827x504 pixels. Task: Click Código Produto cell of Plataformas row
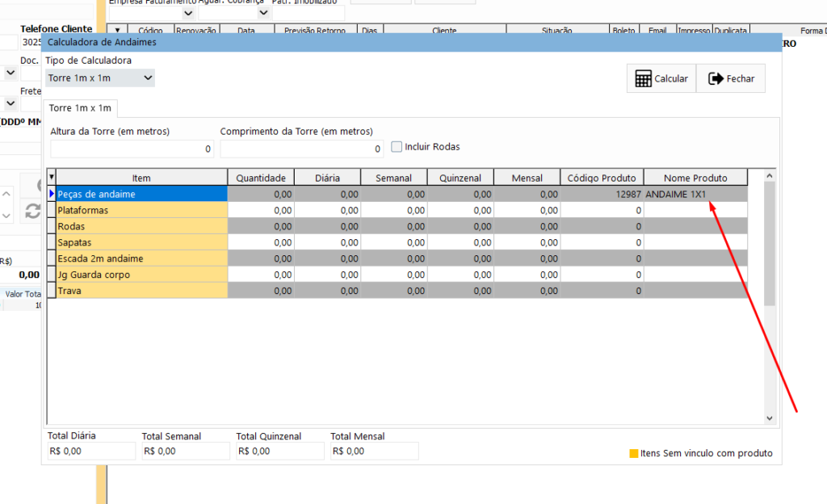click(x=602, y=210)
